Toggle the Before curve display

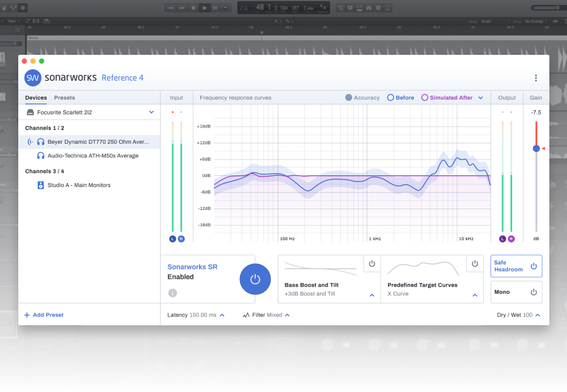pos(401,98)
